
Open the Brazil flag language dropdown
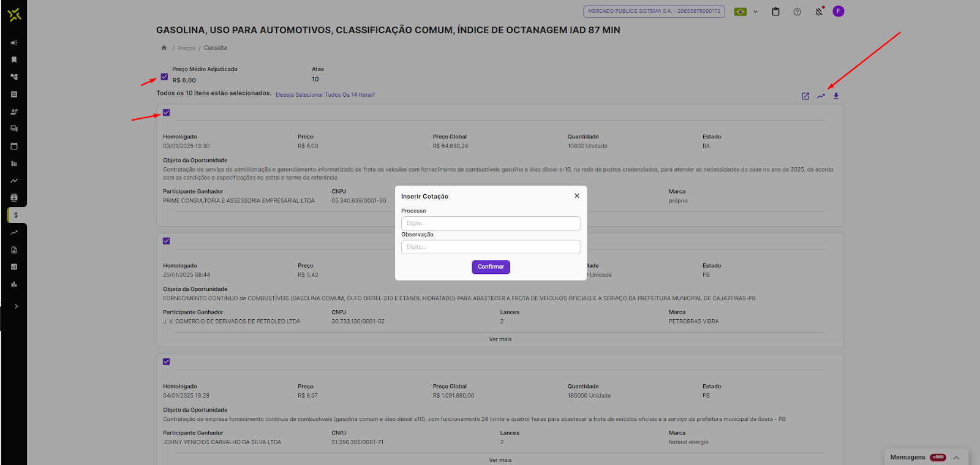(x=745, y=12)
